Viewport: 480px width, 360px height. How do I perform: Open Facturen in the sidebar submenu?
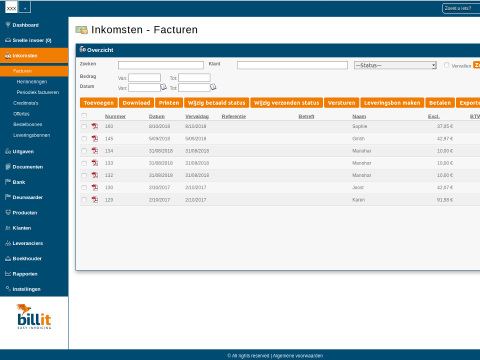pos(23,71)
